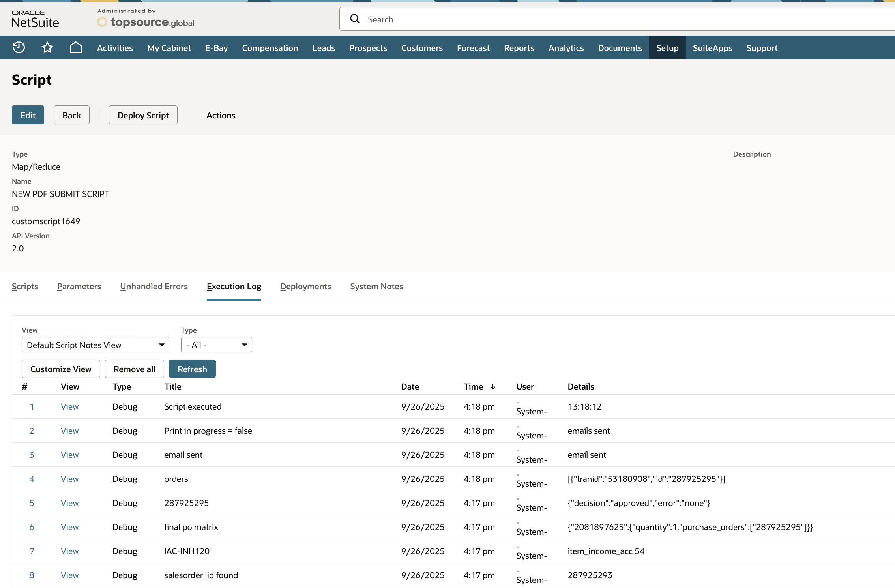Screen dimensions: 895x588
Task: Open the Support menu
Action: click(762, 48)
